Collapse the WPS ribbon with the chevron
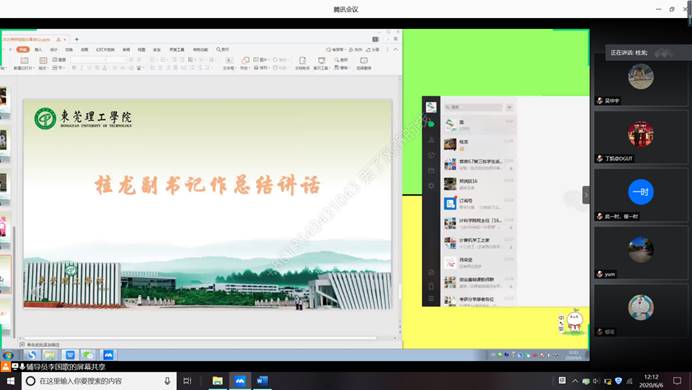Viewport: 692px width, 390px height. 395,49
